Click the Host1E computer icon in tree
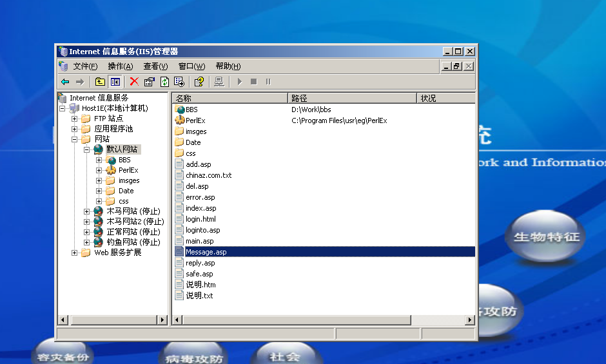The image size is (606, 364). pyautogui.click(x=74, y=108)
